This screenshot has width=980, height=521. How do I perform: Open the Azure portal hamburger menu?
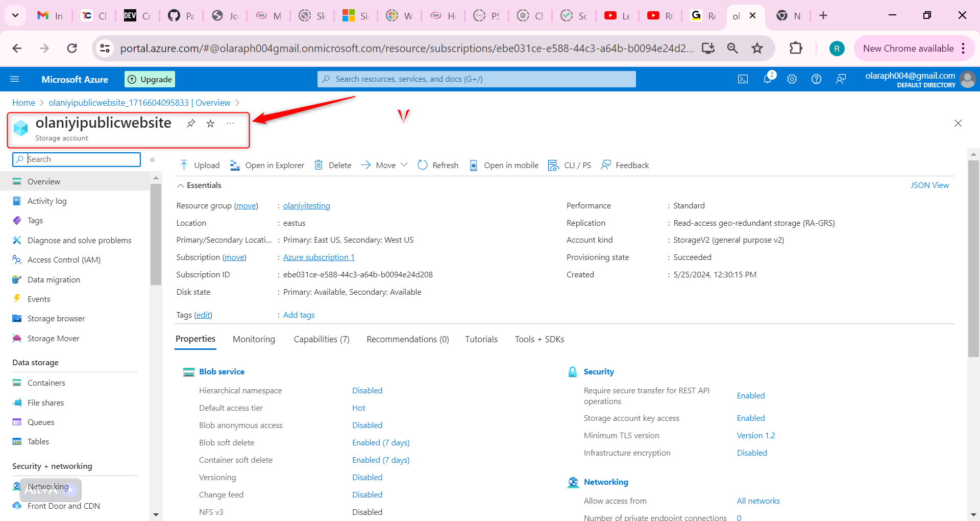[15, 79]
